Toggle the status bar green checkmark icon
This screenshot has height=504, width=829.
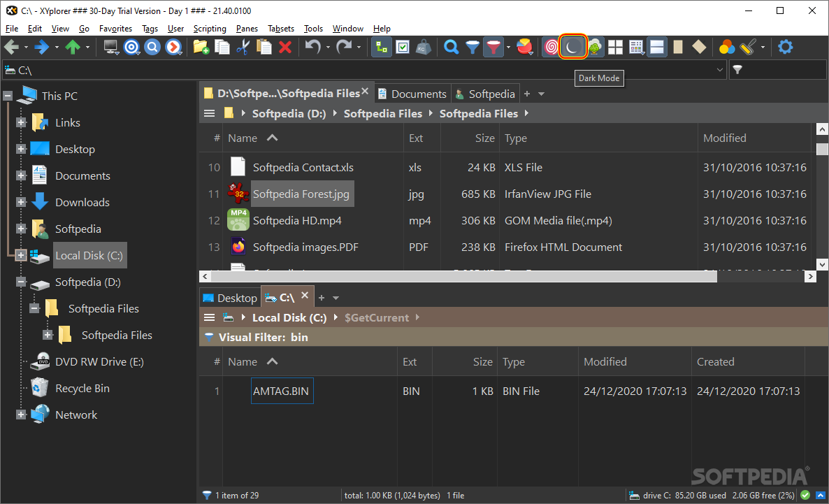(805, 495)
